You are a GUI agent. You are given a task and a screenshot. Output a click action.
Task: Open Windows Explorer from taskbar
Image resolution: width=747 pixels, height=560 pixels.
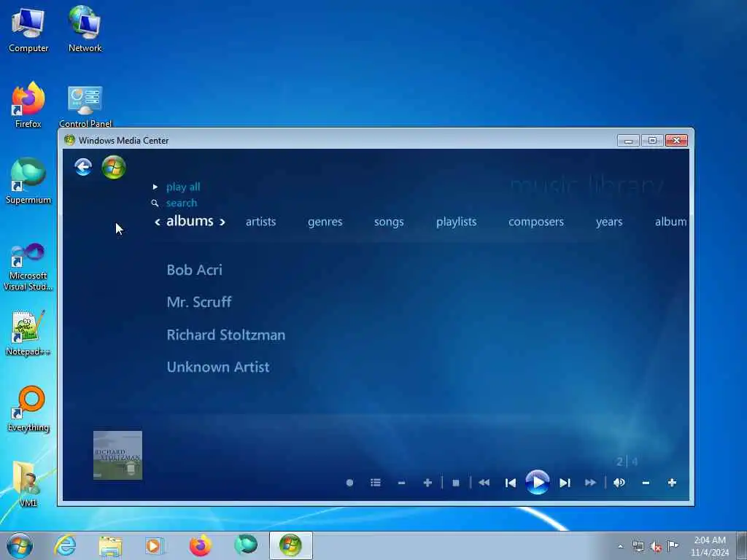[111, 545]
